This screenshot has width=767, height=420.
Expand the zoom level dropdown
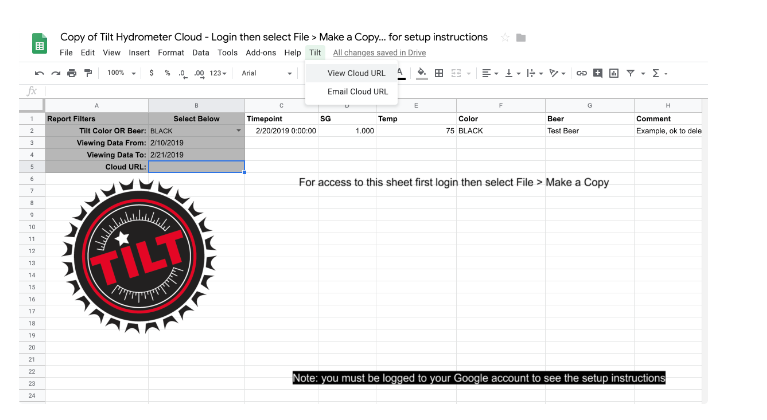[x=121, y=73]
